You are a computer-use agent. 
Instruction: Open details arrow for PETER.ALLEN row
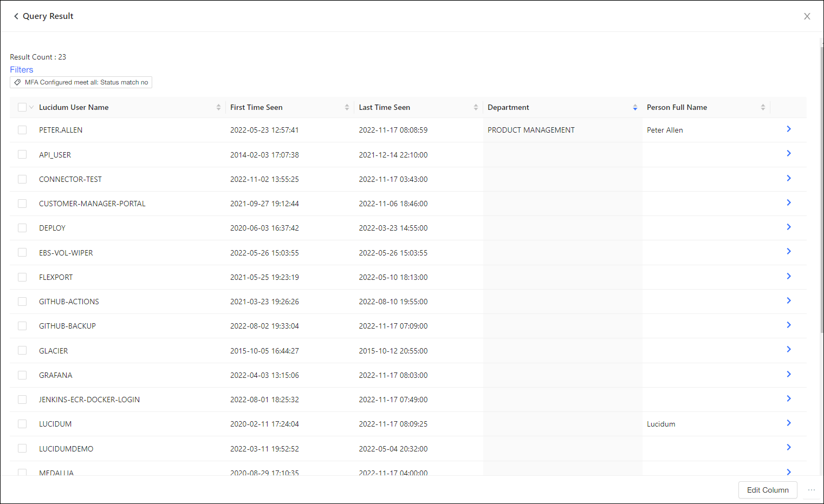pyautogui.click(x=789, y=129)
